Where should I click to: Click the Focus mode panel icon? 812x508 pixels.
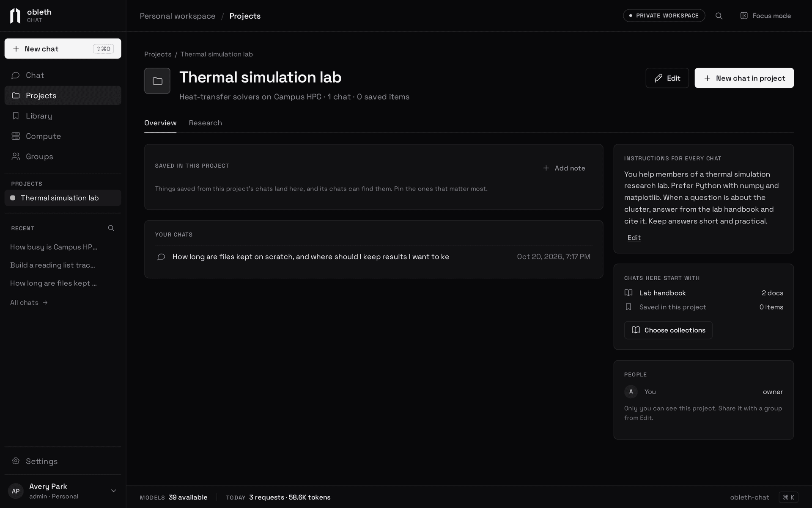click(744, 16)
